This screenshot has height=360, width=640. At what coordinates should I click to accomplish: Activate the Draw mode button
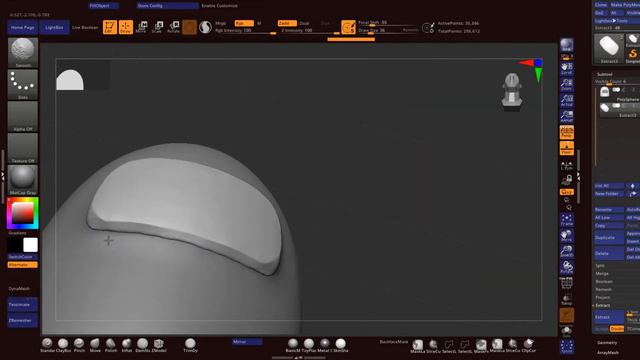pyautogui.click(x=126, y=27)
